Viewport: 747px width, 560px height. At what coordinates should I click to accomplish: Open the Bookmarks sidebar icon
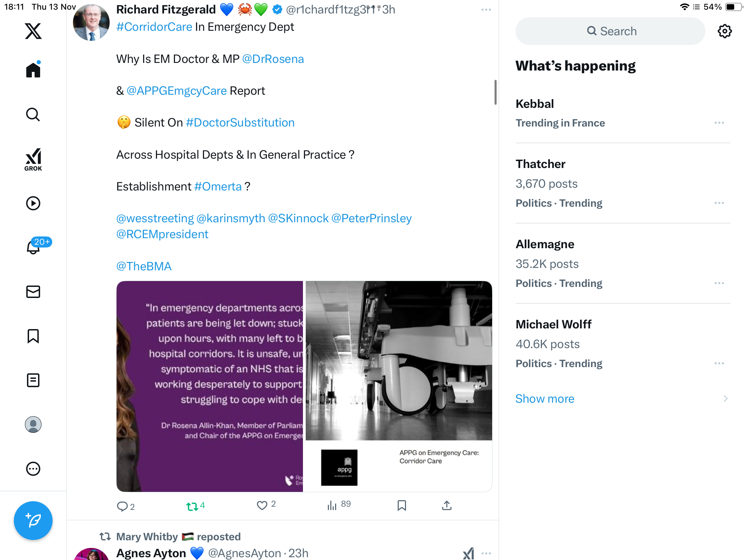[33, 336]
